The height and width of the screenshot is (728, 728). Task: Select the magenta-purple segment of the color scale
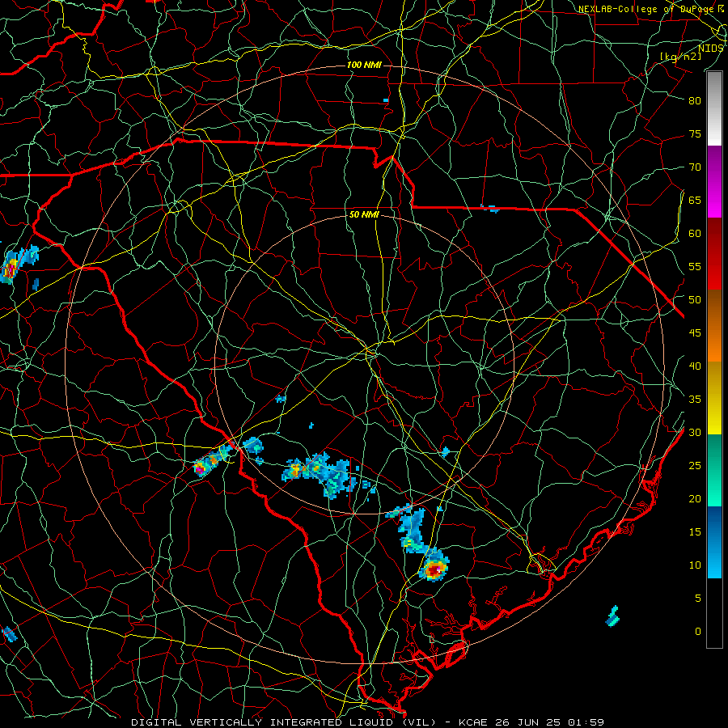click(x=714, y=181)
